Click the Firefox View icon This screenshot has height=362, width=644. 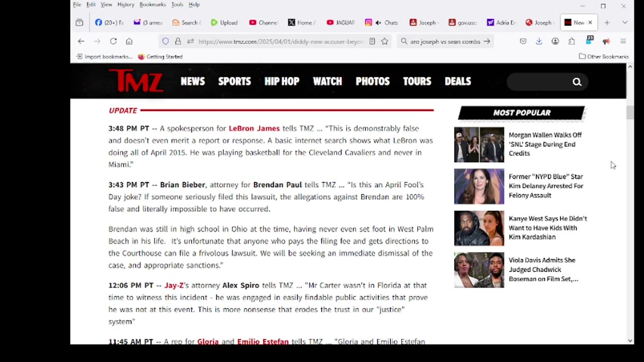coord(79,23)
